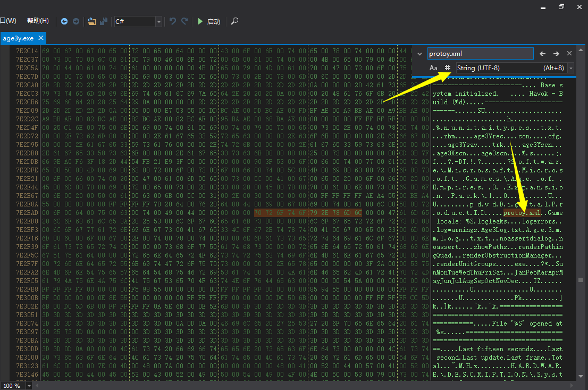
Task: Open search with the magnifier icon
Action: [234, 21]
